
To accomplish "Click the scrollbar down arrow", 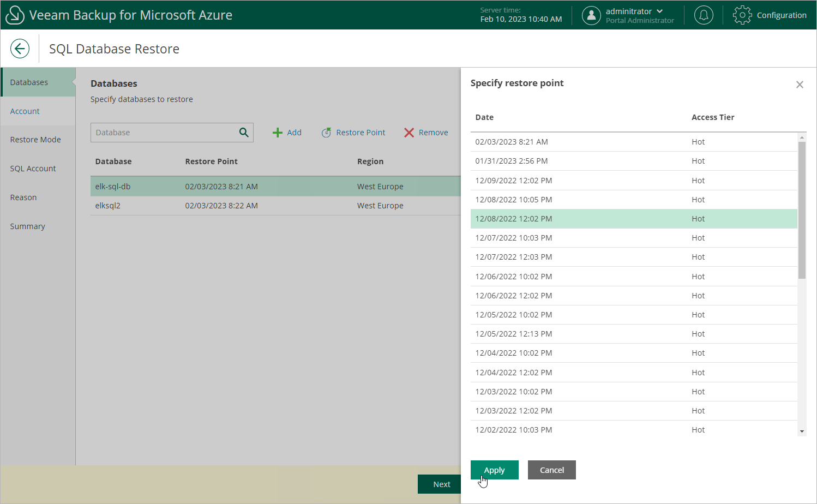I will tap(802, 431).
